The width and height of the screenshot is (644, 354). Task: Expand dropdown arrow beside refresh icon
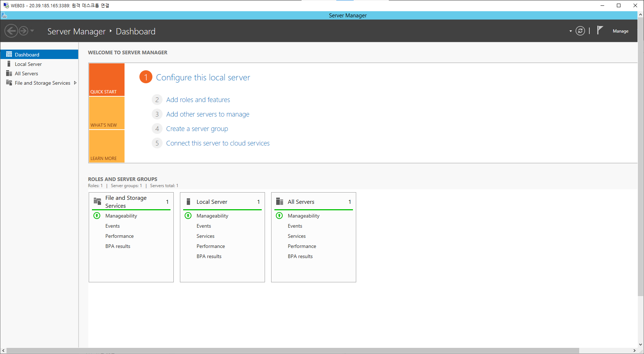pyautogui.click(x=571, y=31)
